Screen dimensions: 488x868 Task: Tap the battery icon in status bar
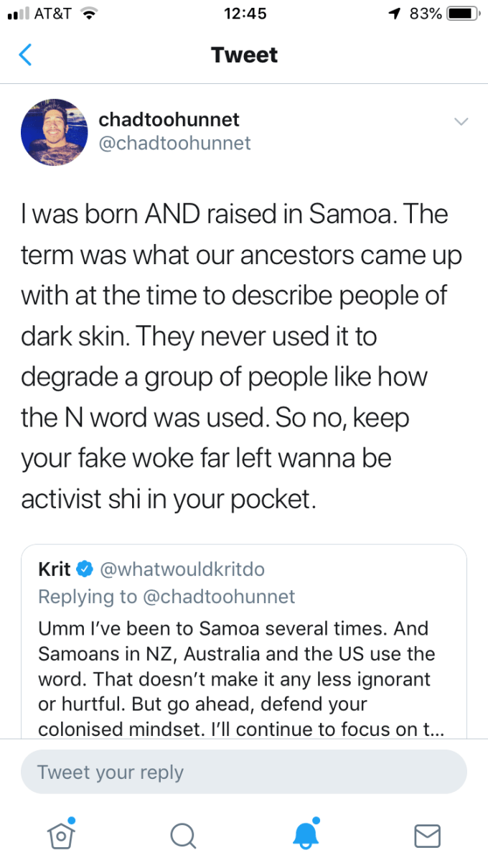point(463,14)
